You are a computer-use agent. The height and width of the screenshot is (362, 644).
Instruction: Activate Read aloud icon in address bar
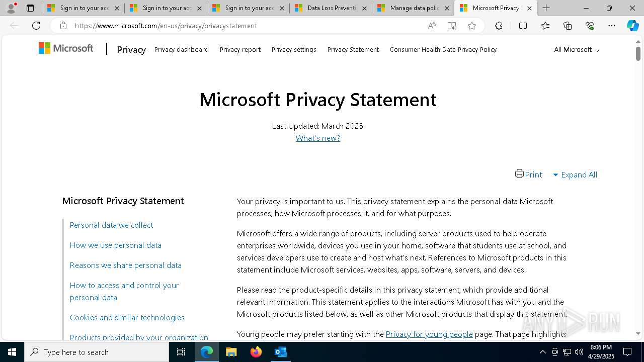pos(432,26)
